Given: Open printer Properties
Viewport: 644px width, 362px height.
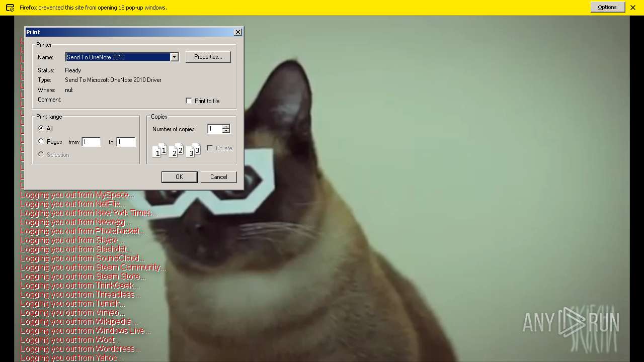Looking at the screenshot, I should click(208, 57).
